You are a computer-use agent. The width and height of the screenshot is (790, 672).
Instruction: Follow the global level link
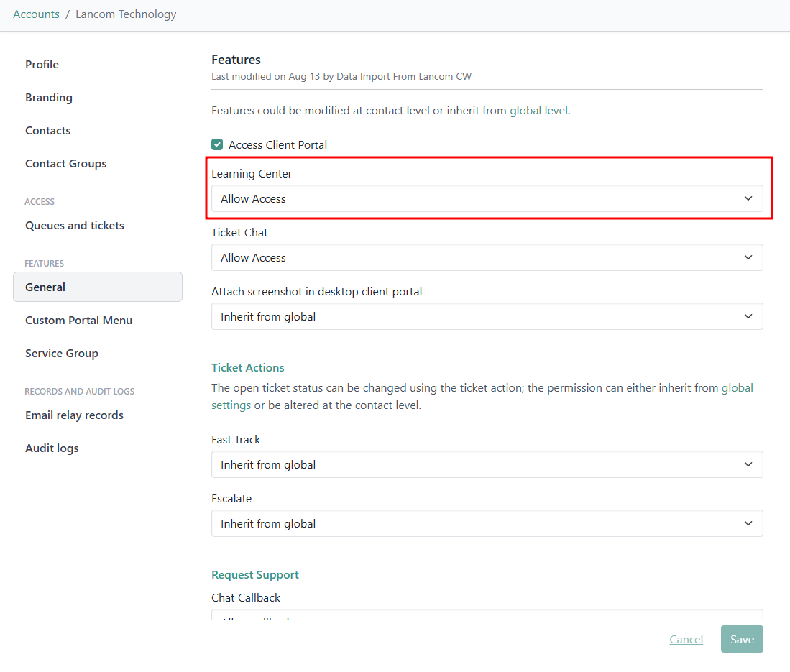pyautogui.click(x=539, y=111)
